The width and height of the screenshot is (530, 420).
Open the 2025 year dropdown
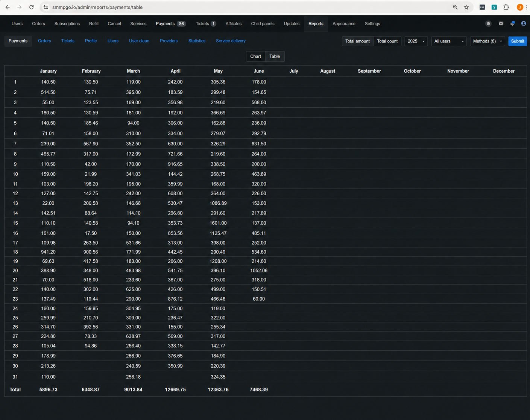click(416, 41)
